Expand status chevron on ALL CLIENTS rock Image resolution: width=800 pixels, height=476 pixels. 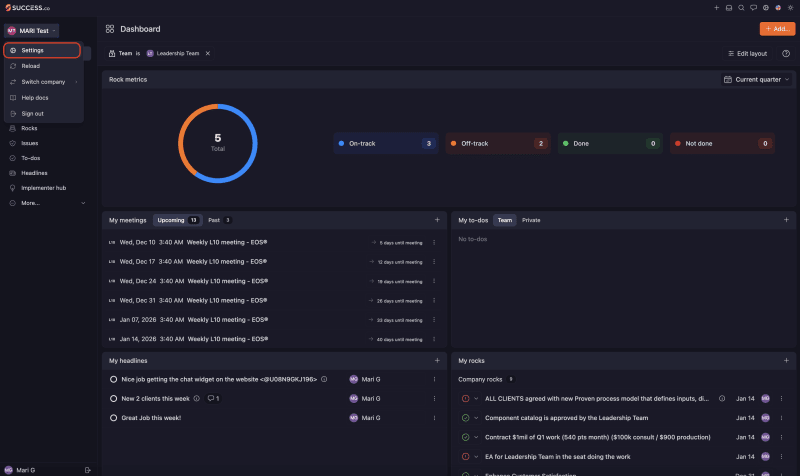click(476, 399)
